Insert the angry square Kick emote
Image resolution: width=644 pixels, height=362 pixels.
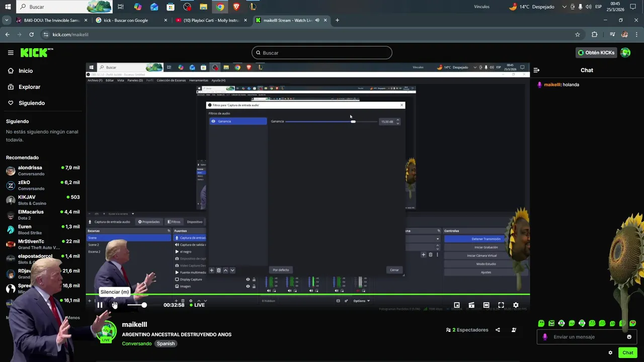click(551, 323)
